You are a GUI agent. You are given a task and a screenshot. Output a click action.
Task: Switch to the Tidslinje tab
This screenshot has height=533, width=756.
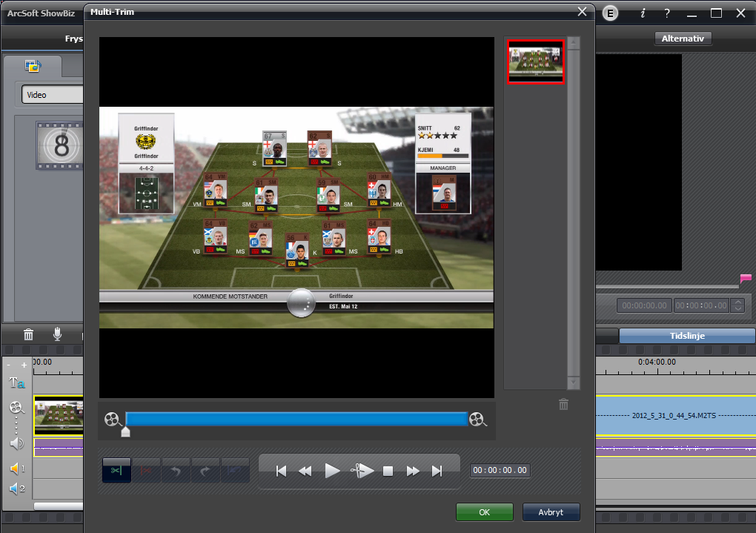pos(687,336)
